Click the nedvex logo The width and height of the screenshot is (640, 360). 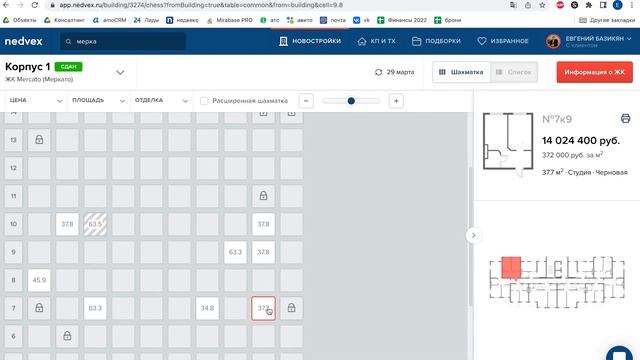(23, 41)
